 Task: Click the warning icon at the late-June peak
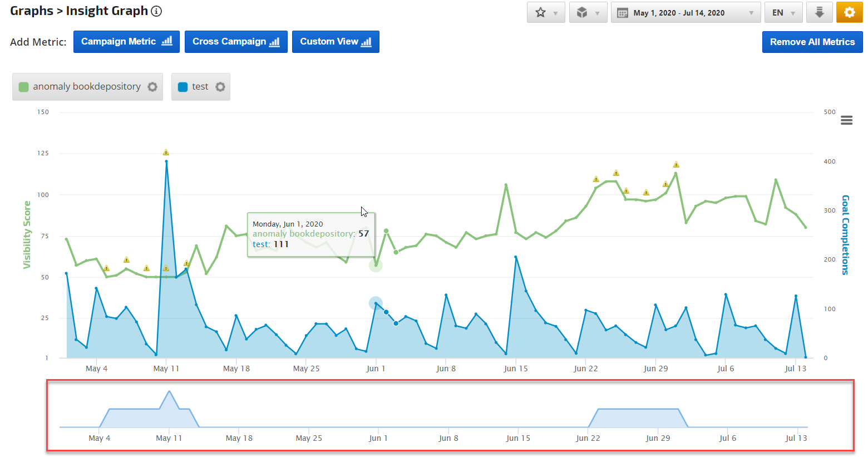pos(676,164)
